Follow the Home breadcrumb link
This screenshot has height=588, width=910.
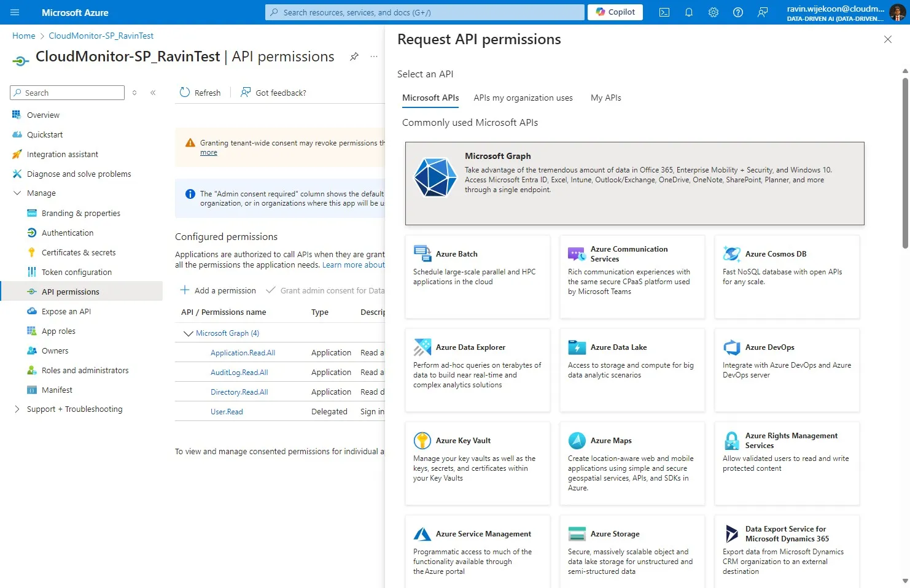24,36
